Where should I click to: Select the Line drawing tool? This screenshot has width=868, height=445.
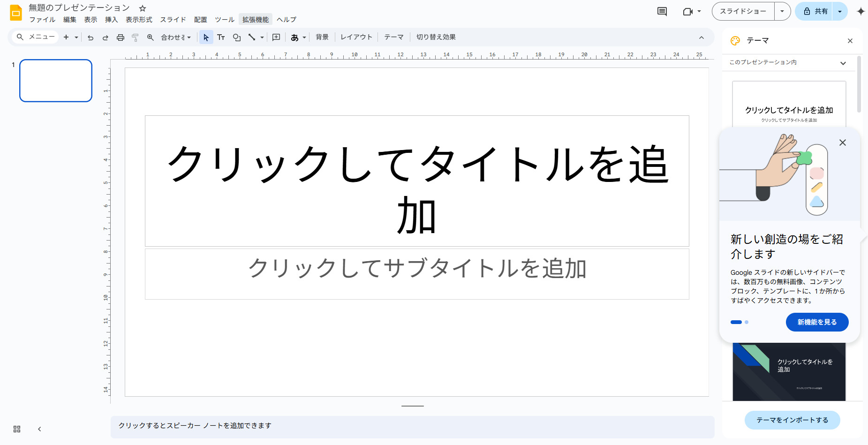(x=252, y=37)
